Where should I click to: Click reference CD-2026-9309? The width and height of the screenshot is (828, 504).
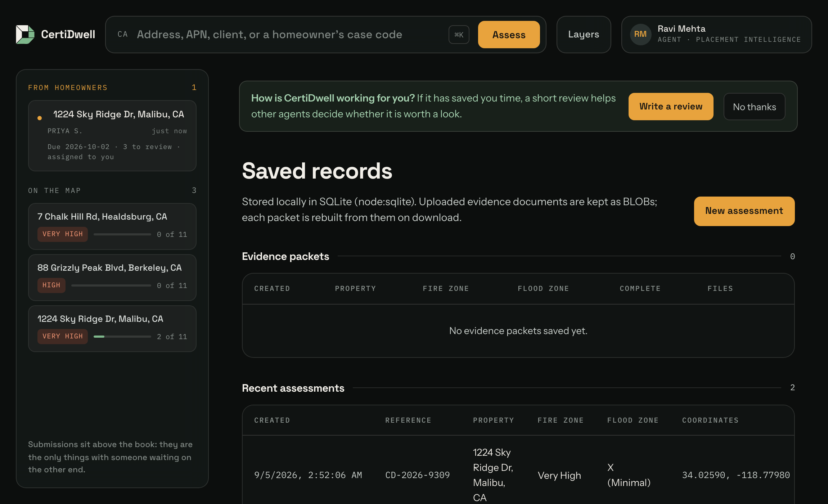[418, 475]
